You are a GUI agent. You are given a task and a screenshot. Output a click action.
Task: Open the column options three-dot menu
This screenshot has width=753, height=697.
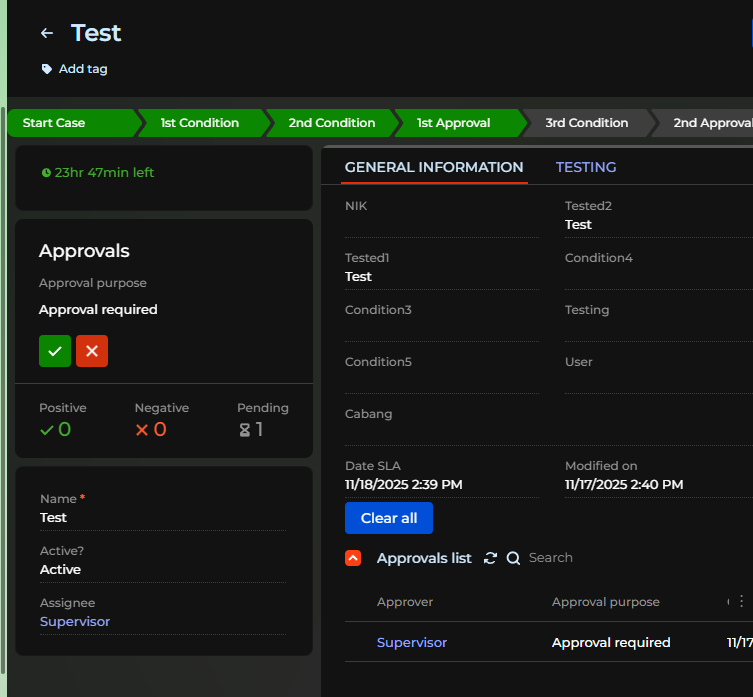coord(741,601)
